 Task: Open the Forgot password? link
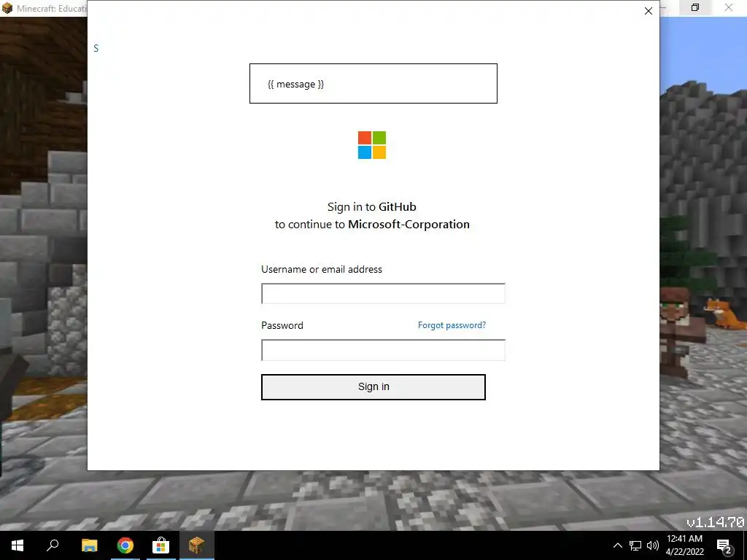(452, 324)
